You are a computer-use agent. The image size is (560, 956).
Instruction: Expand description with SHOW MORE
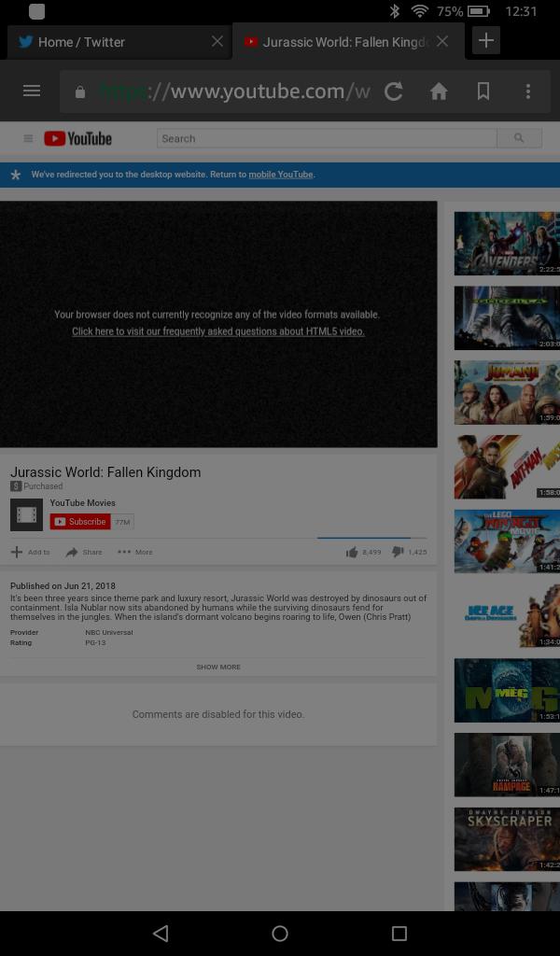[218, 667]
